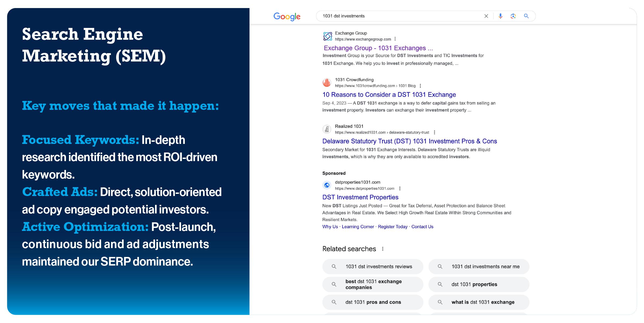The height and width of the screenshot is (323, 644).
Task: Click the 1031 Crowdfunding favicon
Action: [327, 83]
